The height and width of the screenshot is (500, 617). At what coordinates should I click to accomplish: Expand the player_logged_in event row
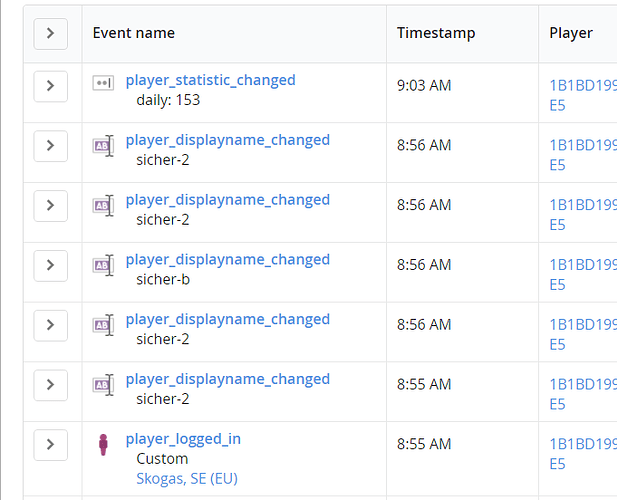point(50,445)
